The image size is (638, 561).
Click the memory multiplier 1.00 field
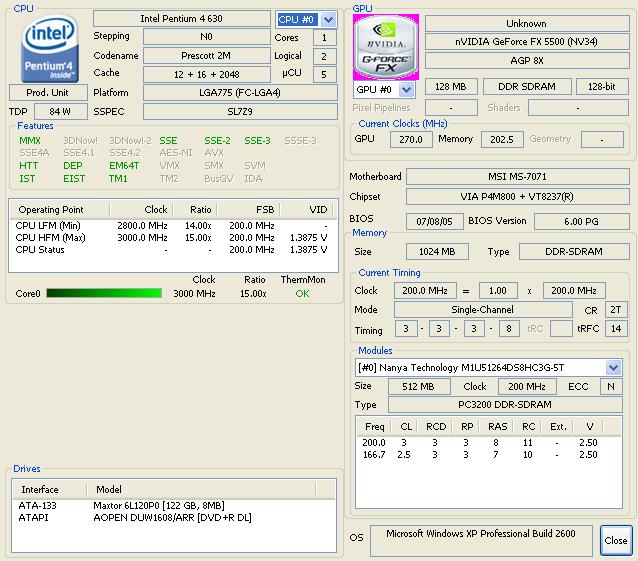point(498,290)
